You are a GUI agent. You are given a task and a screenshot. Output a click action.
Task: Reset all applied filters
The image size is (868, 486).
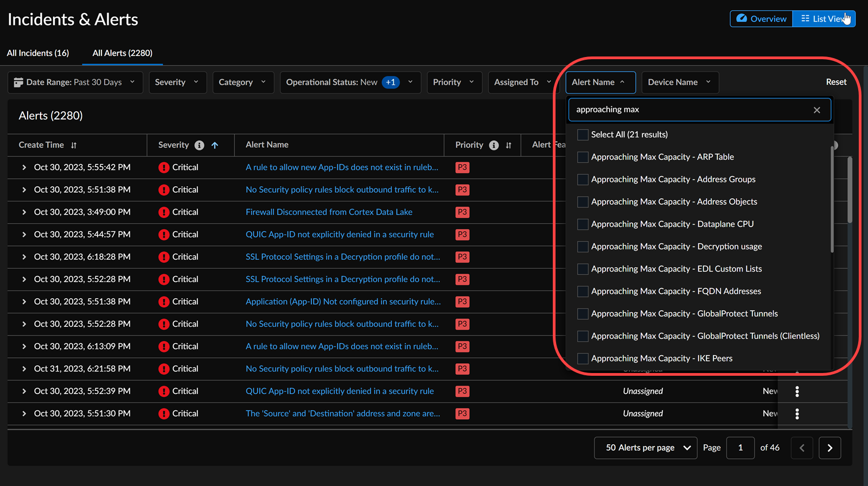[x=835, y=82]
